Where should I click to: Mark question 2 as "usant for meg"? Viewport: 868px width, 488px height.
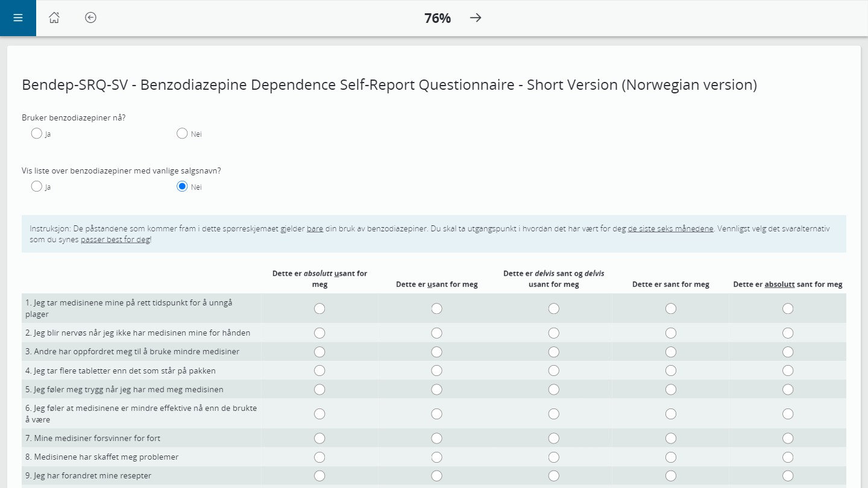click(x=436, y=333)
